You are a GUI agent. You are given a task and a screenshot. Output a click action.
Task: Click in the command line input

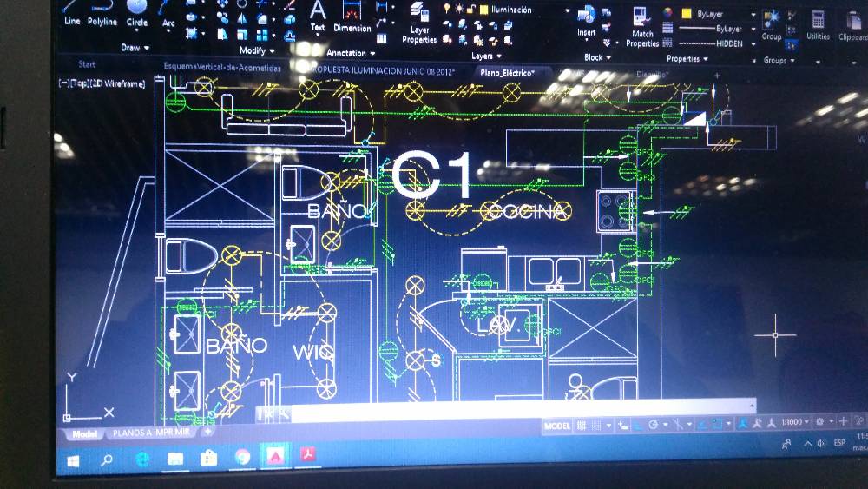point(520,410)
